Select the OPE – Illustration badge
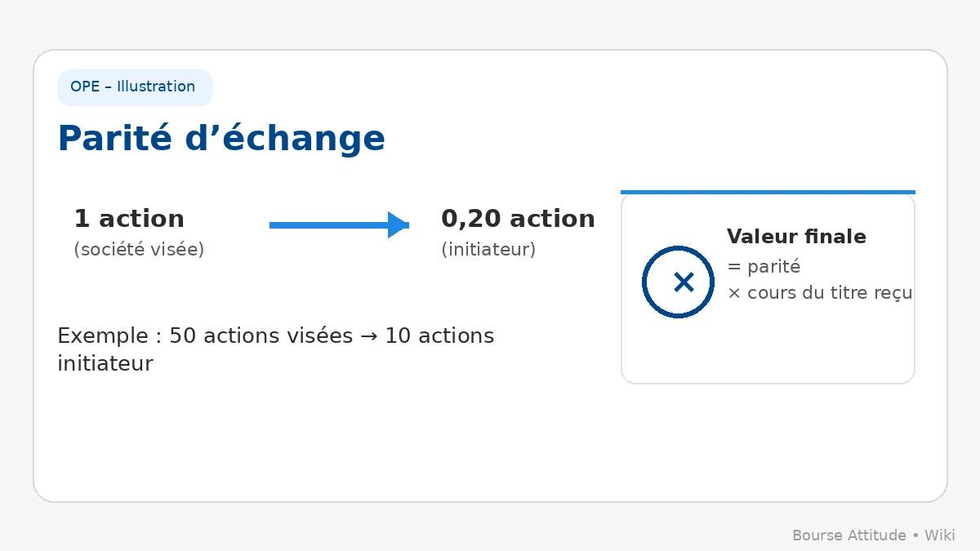The width and height of the screenshot is (980, 551). (135, 87)
